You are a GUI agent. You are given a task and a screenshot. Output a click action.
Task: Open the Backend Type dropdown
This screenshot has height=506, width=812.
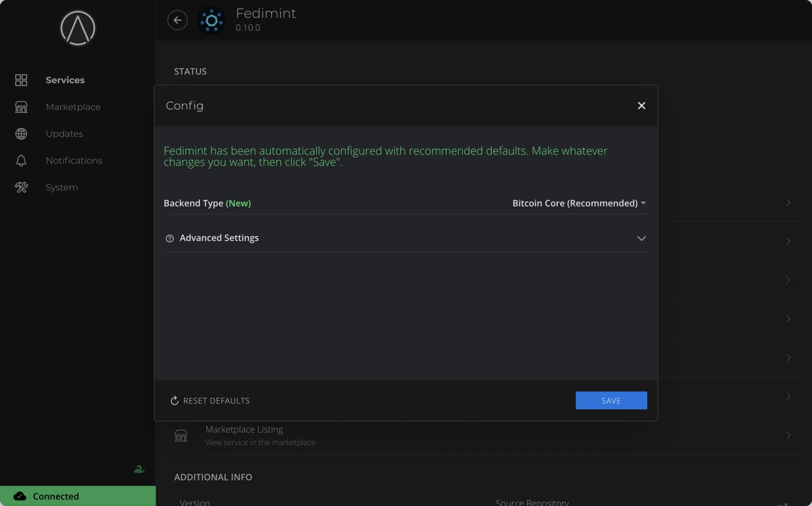point(579,203)
